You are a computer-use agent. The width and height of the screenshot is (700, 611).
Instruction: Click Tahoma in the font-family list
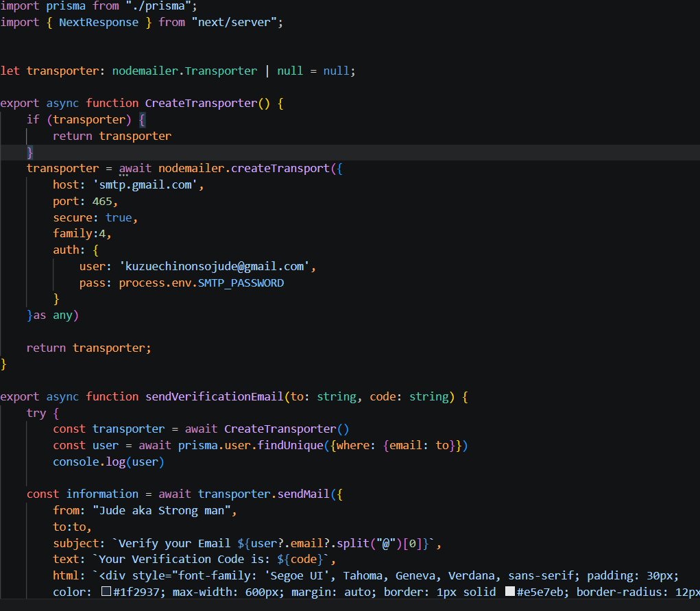tap(363, 576)
